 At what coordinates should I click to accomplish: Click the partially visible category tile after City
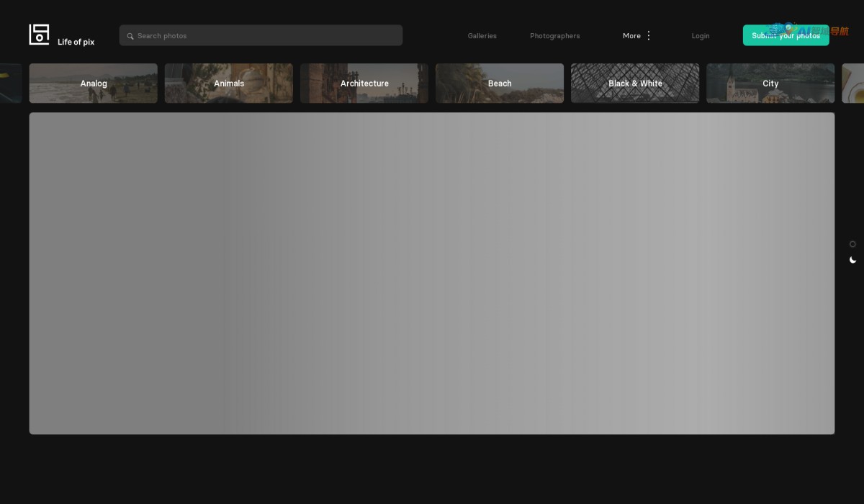click(x=854, y=84)
